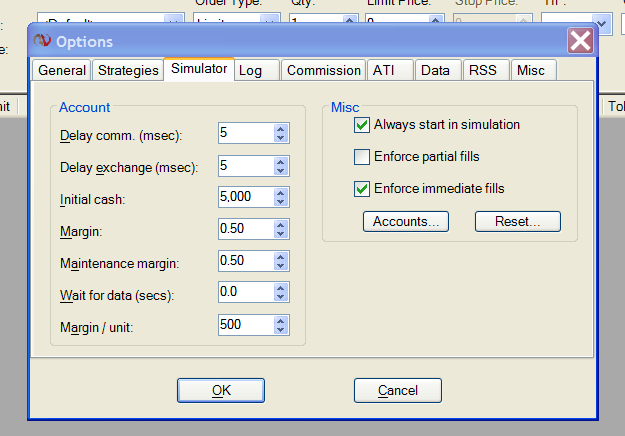This screenshot has width=625, height=436.
Task: Decrease Maintenance margin value
Action: pyautogui.click(x=281, y=265)
